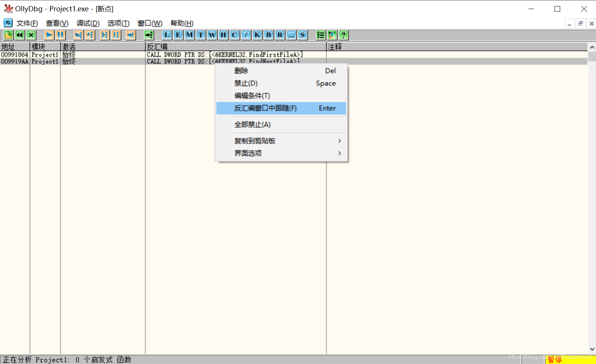The width and height of the screenshot is (596, 364).
Task: Click the Trace into icon
Action: click(x=104, y=35)
